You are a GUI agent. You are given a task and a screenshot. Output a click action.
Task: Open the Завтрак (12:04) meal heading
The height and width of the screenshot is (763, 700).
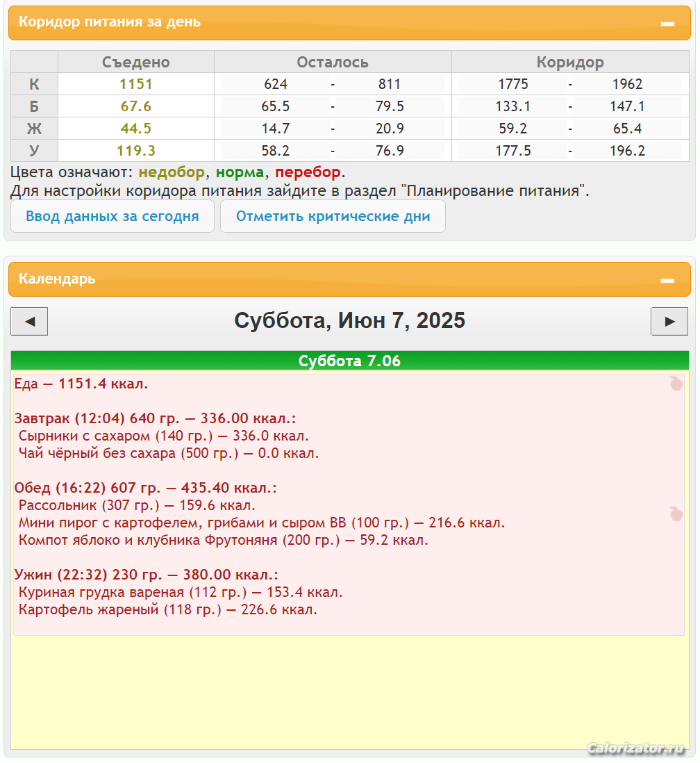click(x=155, y=418)
